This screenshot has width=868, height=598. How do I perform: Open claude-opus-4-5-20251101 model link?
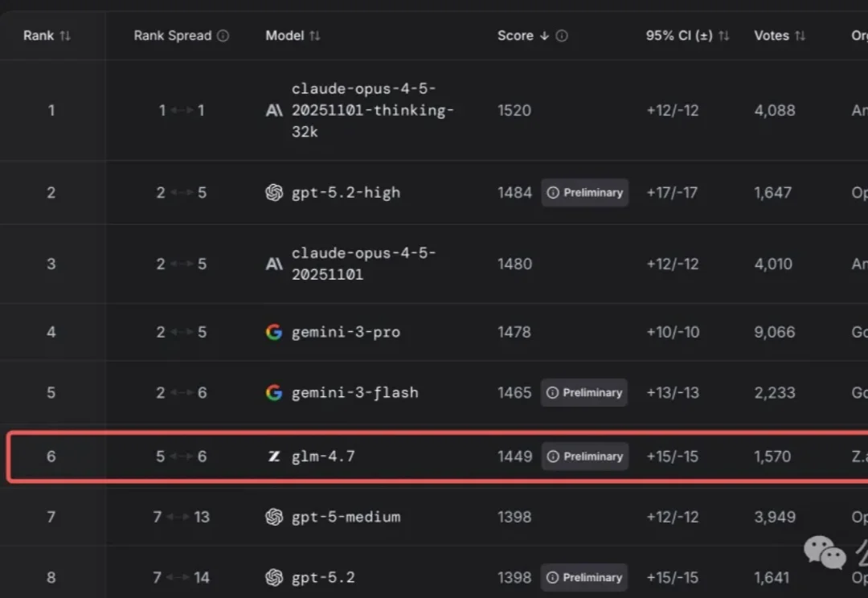click(x=363, y=264)
